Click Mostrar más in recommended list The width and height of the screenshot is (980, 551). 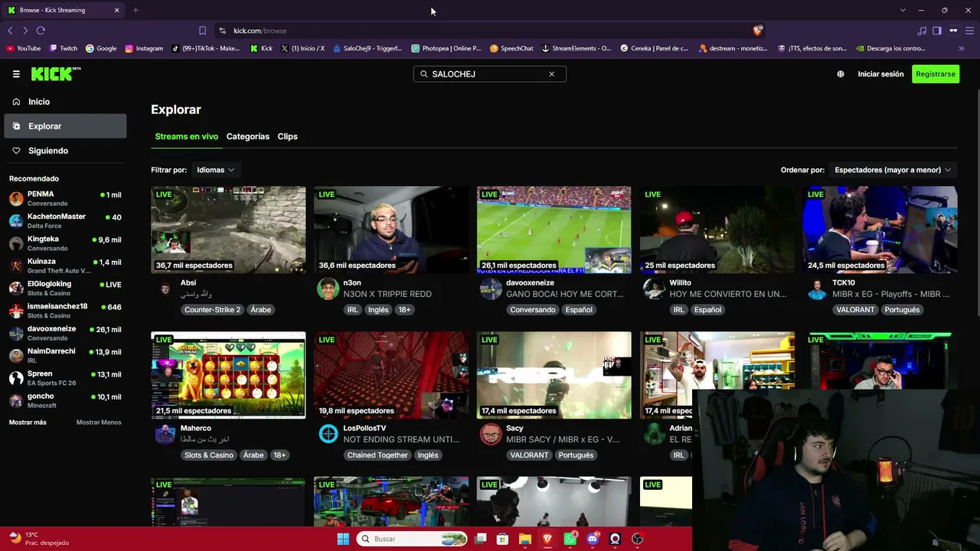tap(28, 422)
